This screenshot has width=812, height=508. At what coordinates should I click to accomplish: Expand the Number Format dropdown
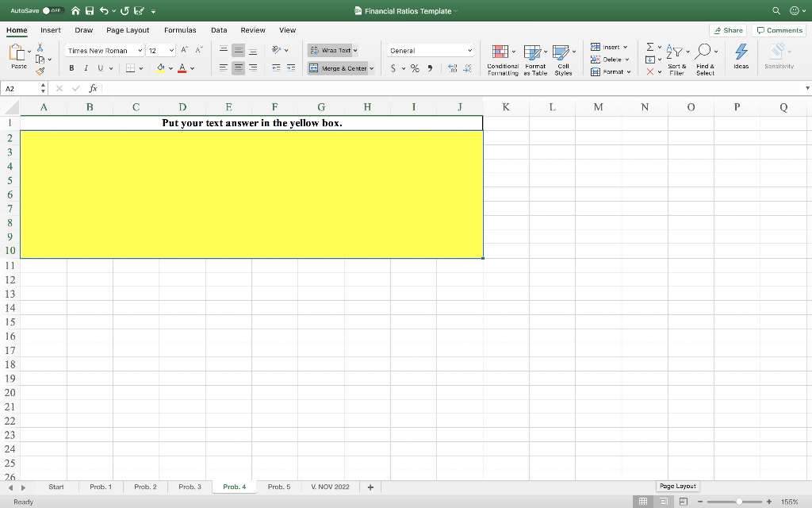(x=470, y=49)
